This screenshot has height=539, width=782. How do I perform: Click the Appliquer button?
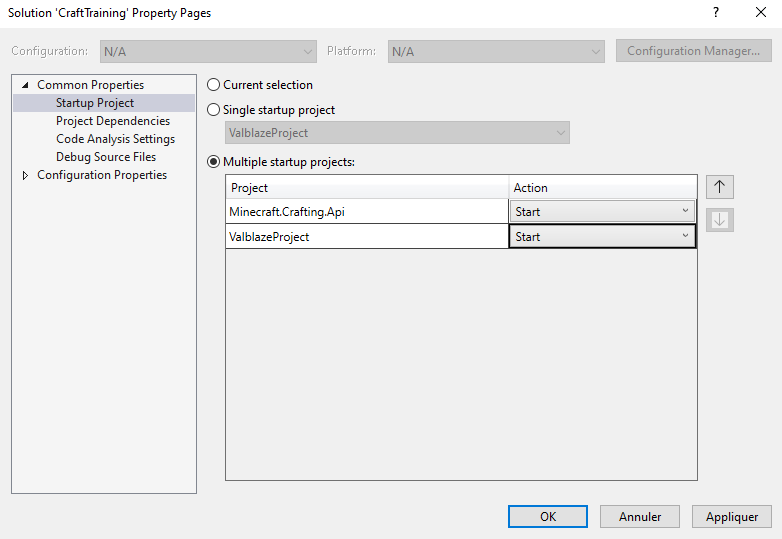tap(732, 517)
